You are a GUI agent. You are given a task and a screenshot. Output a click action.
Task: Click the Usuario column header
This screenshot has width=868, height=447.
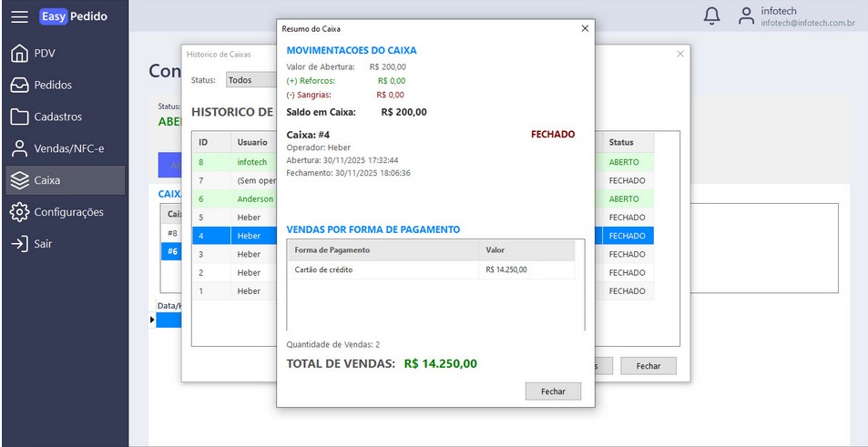pyautogui.click(x=254, y=142)
